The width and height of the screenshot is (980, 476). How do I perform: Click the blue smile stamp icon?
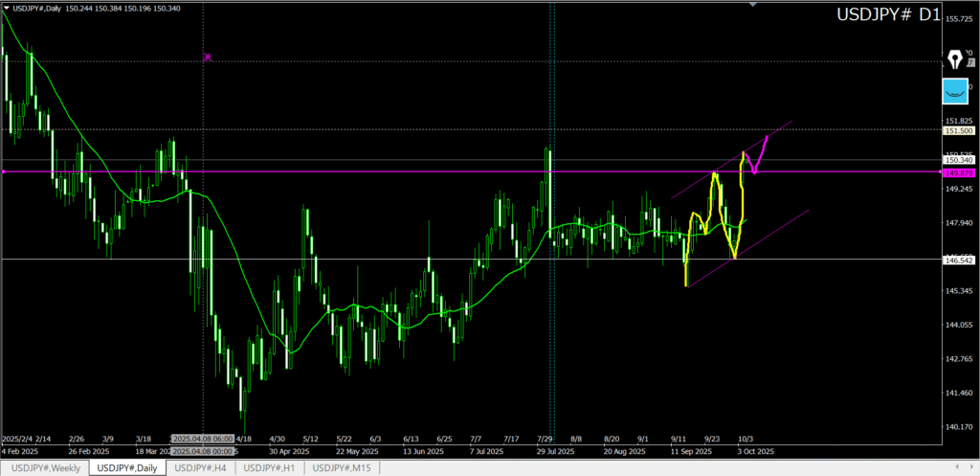tap(955, 90)
